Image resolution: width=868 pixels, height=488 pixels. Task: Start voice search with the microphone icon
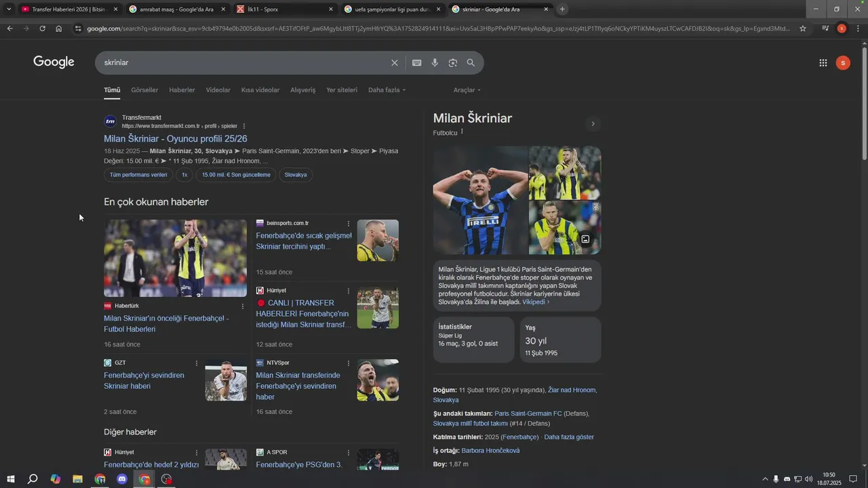click(x=435, y=63)
